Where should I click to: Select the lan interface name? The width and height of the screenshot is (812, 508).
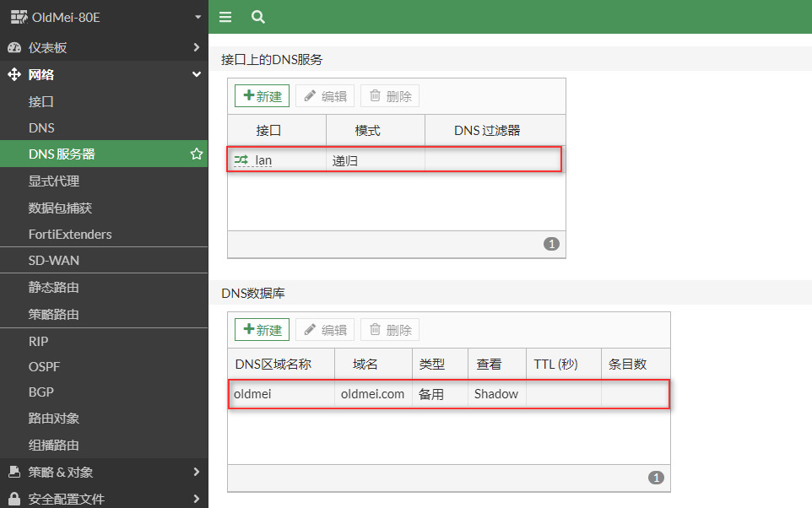coord(263,160)
